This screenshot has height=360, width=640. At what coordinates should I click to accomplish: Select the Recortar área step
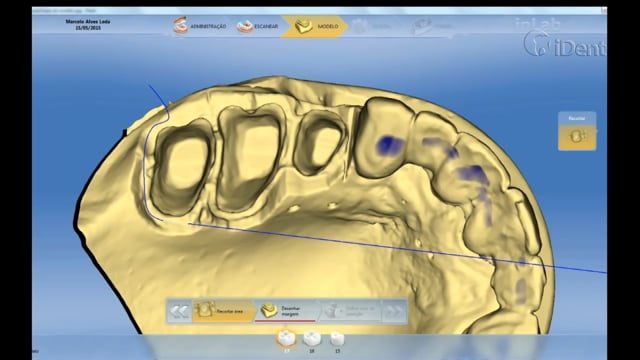(223, 311)
